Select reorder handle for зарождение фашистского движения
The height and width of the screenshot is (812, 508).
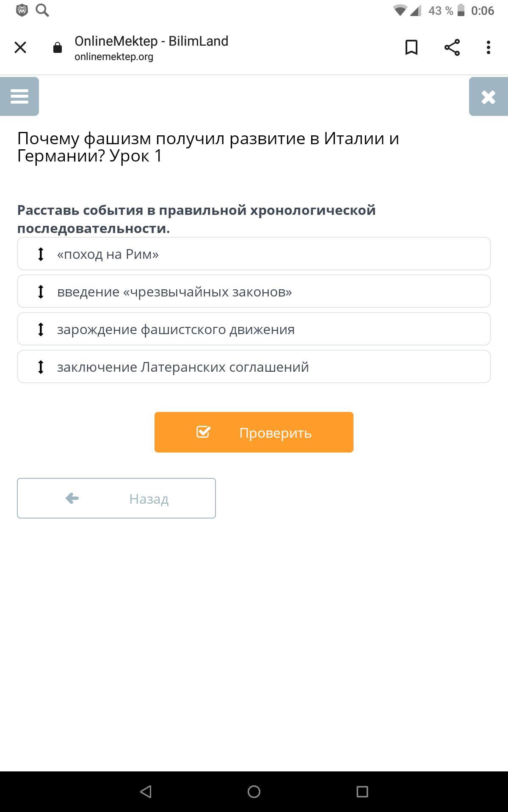[x=41, y=329]
